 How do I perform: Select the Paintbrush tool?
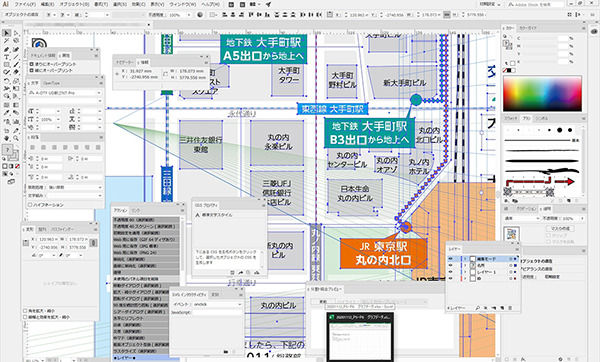pos(16,65)
